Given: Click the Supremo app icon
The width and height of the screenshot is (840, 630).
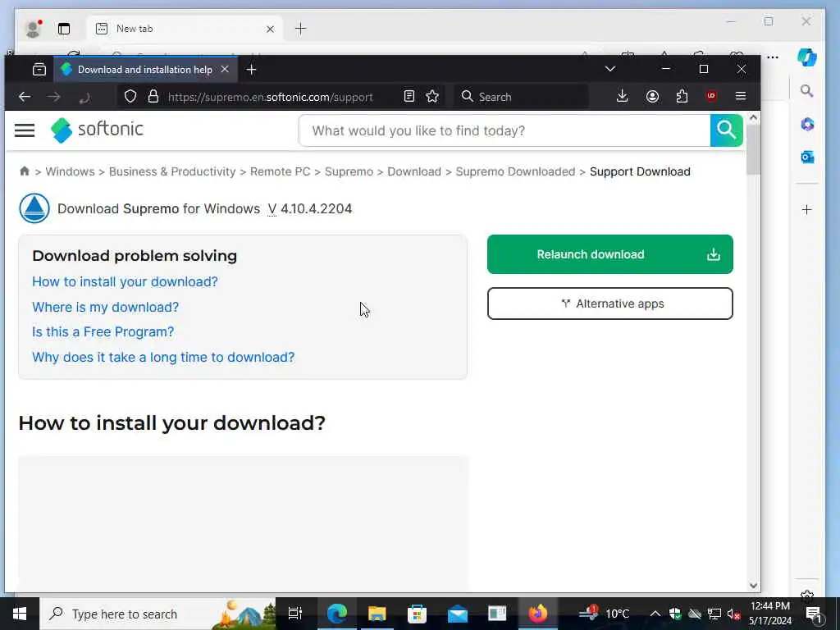Looking at the screenshot, I should click(34, 208).
